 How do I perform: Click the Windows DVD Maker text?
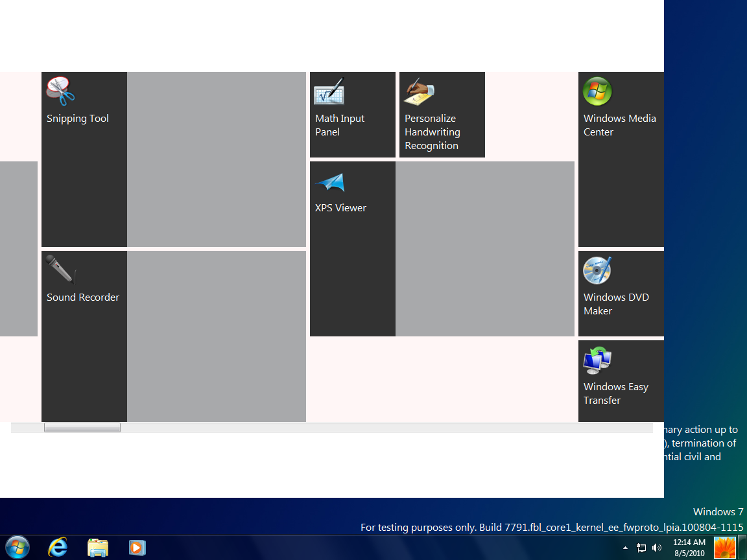[x=616, y=304]
